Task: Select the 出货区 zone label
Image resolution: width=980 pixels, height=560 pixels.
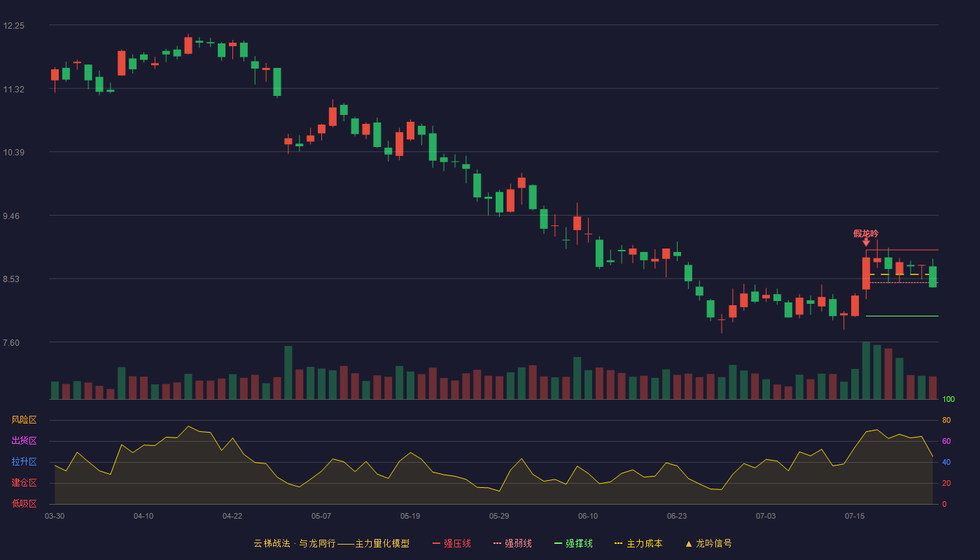Action: 24,441
